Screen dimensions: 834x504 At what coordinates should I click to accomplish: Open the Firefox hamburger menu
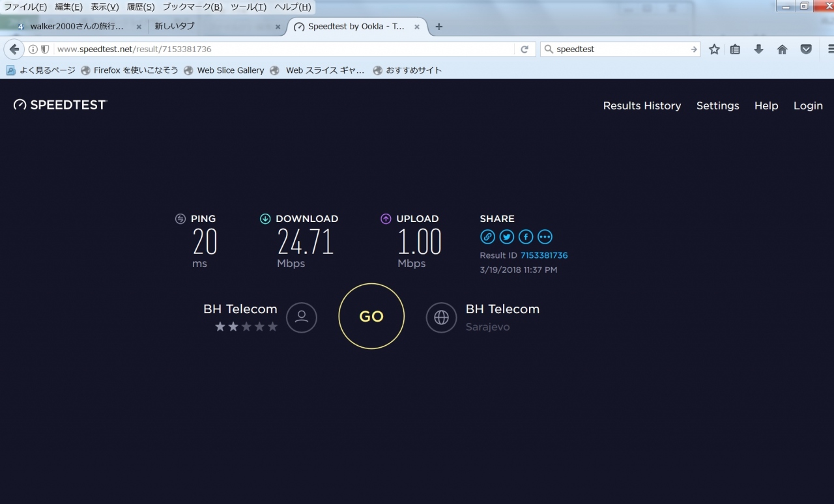(830, 49)
